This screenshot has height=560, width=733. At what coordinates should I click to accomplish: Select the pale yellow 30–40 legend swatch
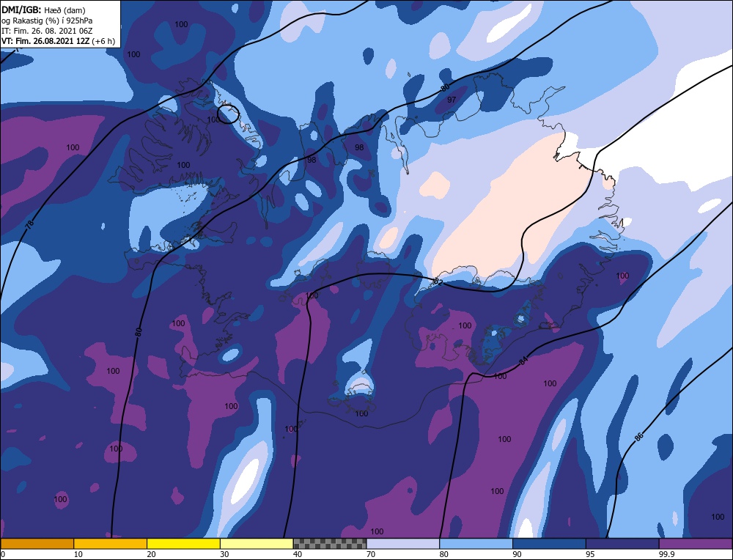[257, 544]
